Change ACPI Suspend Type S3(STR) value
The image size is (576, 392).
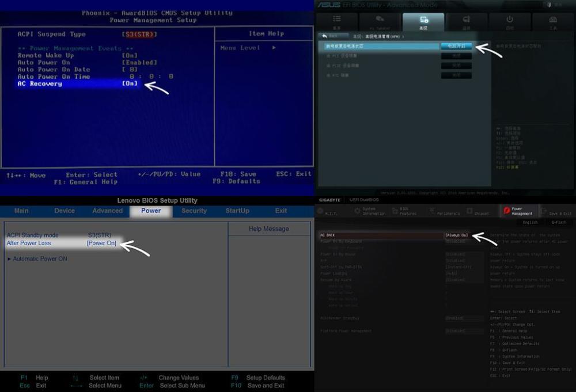pos(139,34)
